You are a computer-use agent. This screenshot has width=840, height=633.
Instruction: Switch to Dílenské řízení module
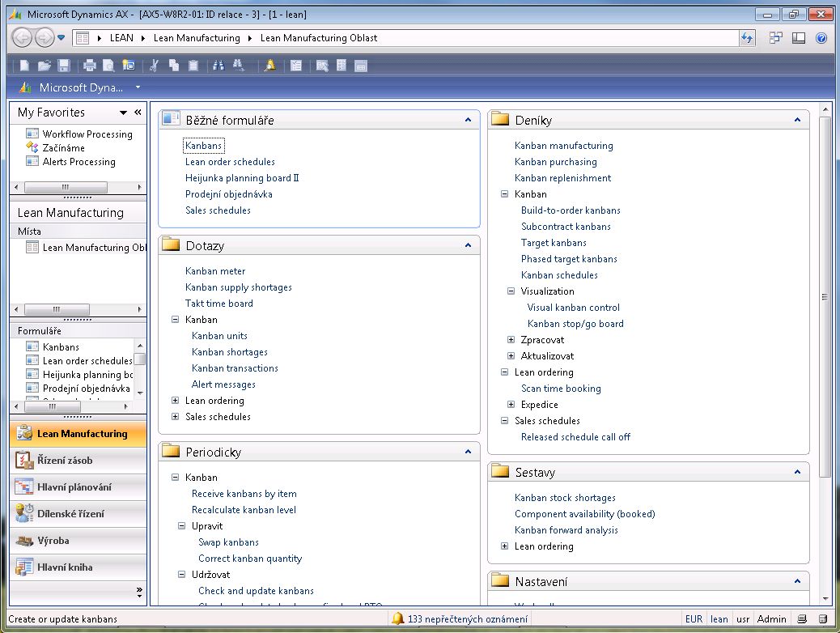click(78, 513)
